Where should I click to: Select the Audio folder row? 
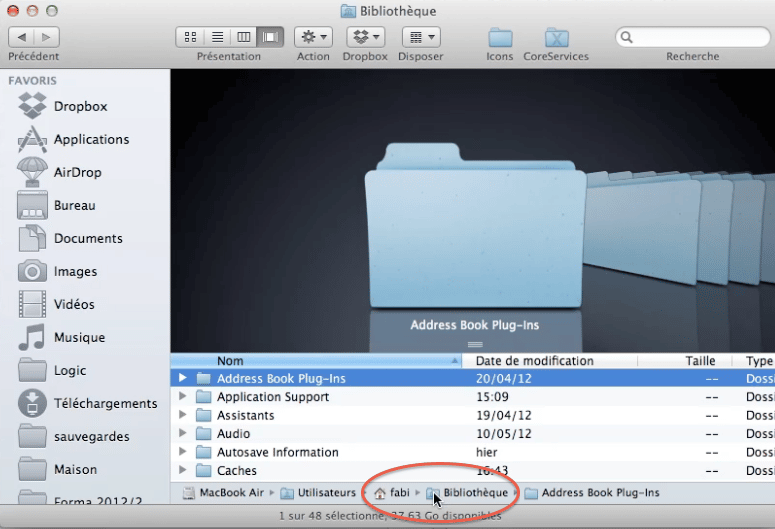473,434
